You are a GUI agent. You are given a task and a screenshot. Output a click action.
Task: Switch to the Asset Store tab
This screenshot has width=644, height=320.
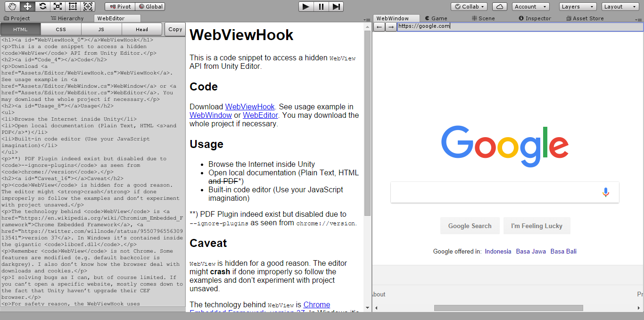point(585,18)
